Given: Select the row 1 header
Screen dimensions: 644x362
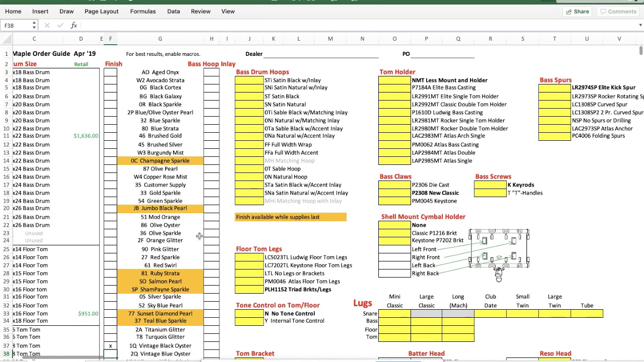Looking at the screenshot, I should pos(6,54).
